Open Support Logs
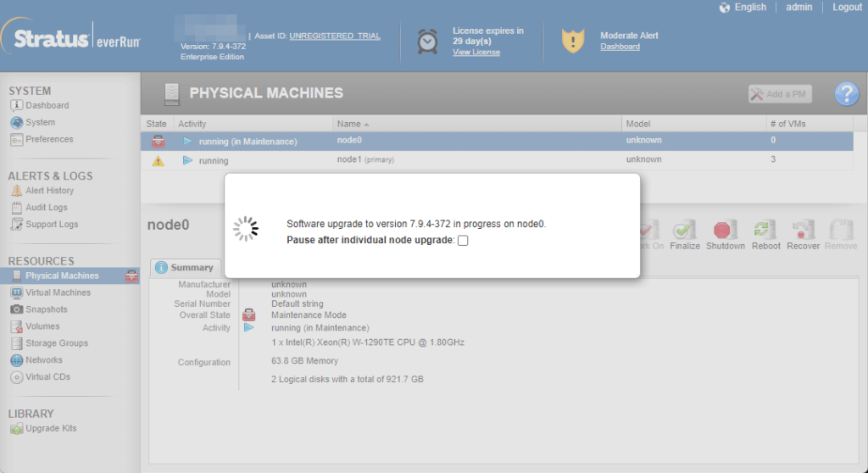This screenshot has height=473, width=868. coord(52,225)
